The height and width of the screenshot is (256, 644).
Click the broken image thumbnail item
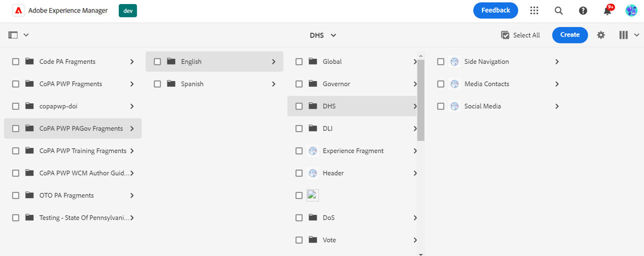[x=313, y=196]
